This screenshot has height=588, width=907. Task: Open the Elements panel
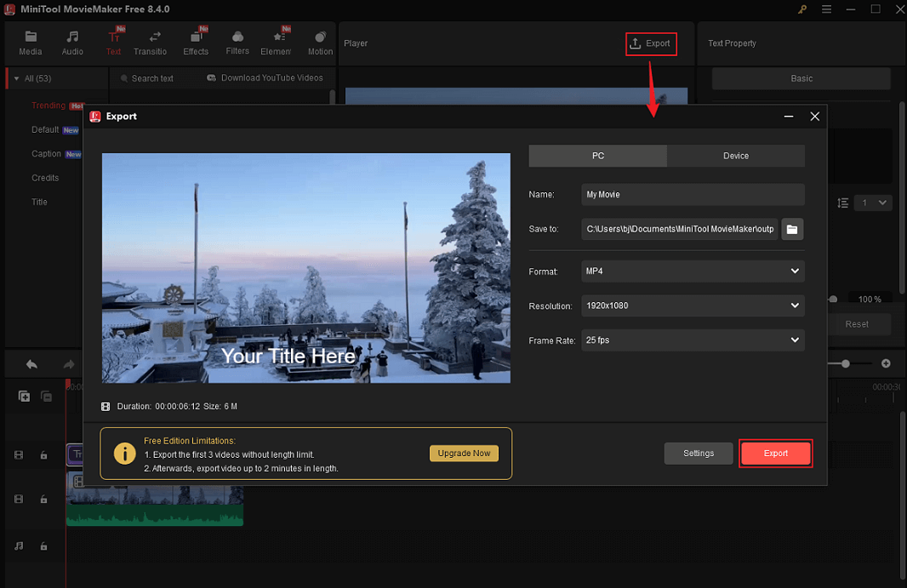click(277, 41)
